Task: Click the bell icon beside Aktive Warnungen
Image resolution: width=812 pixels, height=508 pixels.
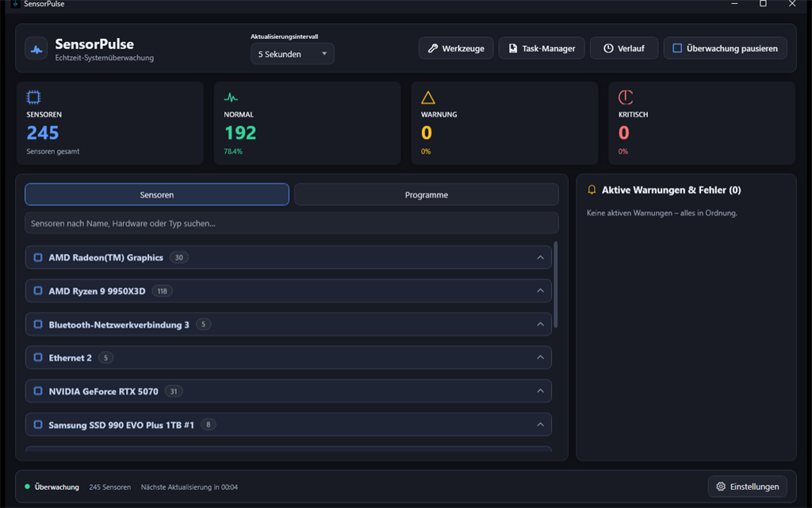Action: click(x=592, y=190)
